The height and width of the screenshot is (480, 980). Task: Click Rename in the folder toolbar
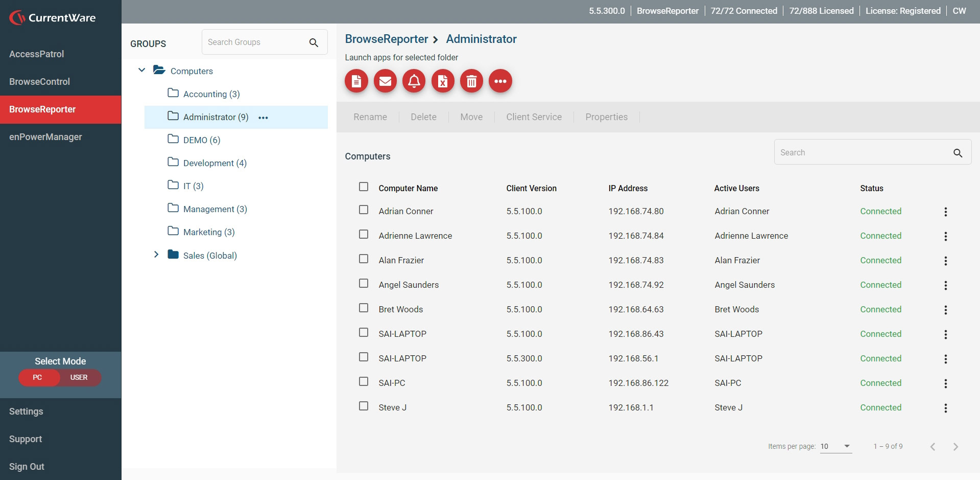pyautogui.click(x=370, y=117)
